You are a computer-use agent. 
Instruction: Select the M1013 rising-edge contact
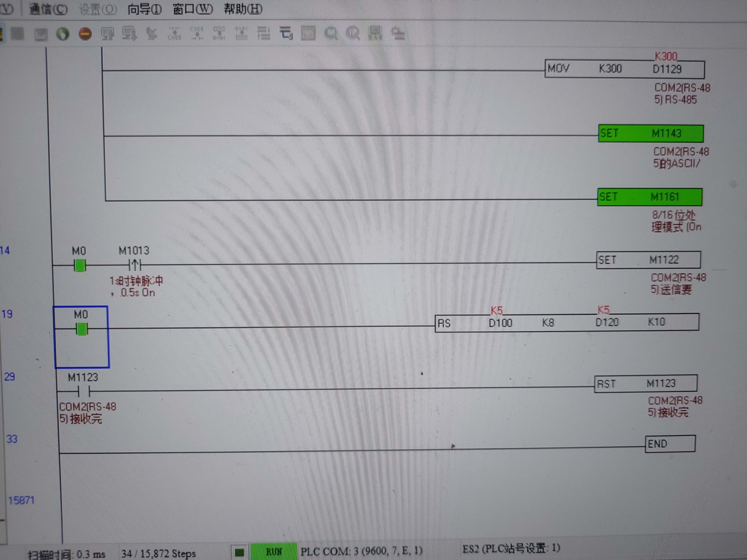tap(135, 265)
